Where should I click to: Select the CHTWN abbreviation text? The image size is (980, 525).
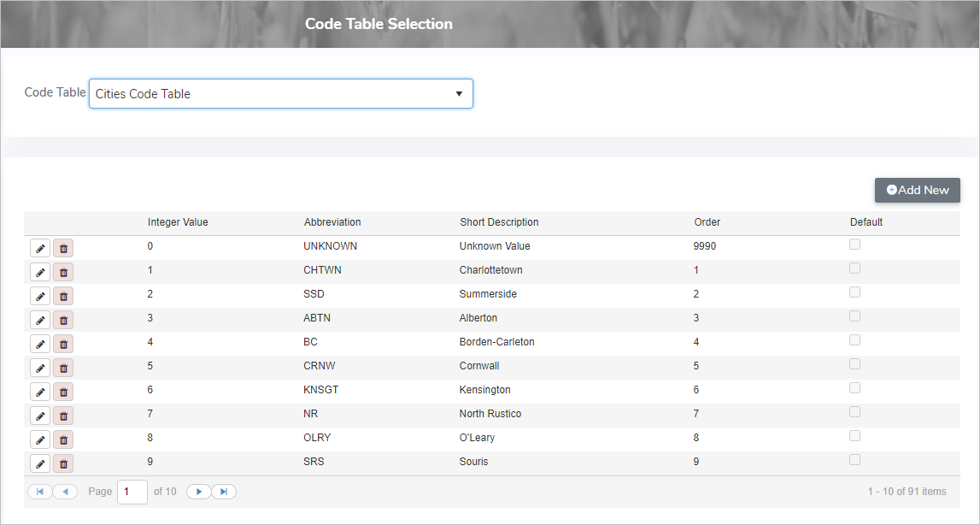click(322, 269)
